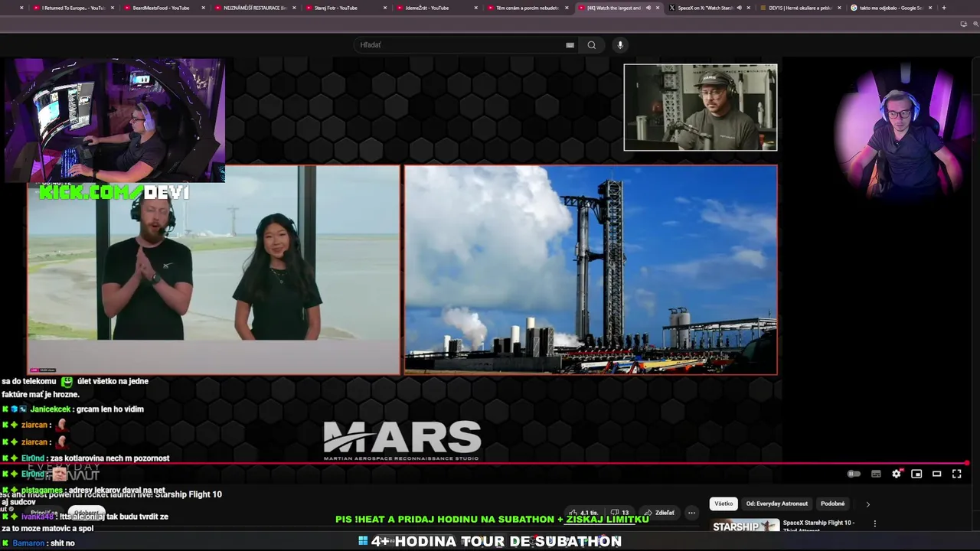
Task: Dislike the video showing 13
Action: point(619,513)
